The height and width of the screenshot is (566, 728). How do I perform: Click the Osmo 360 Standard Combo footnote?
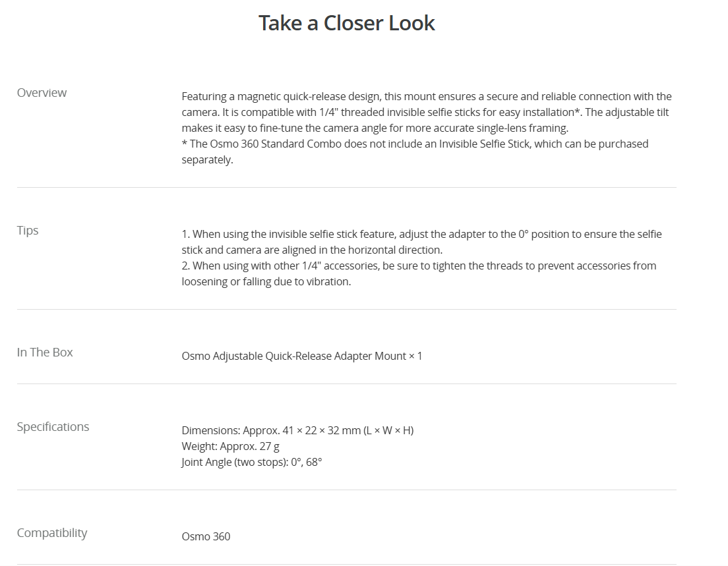(415, 144)
